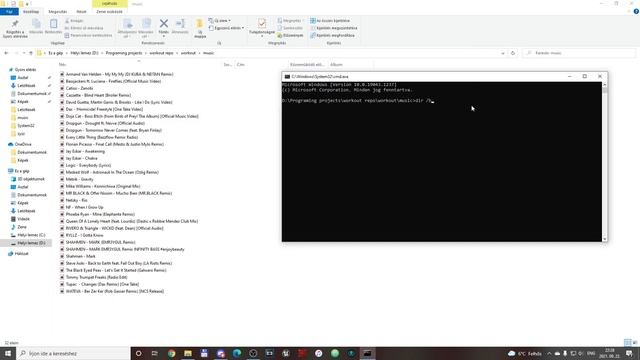Screen dimensions: 640x360
Task: Click Kivágás (cut) in the ribbon
Action: (x=74, y=20)
